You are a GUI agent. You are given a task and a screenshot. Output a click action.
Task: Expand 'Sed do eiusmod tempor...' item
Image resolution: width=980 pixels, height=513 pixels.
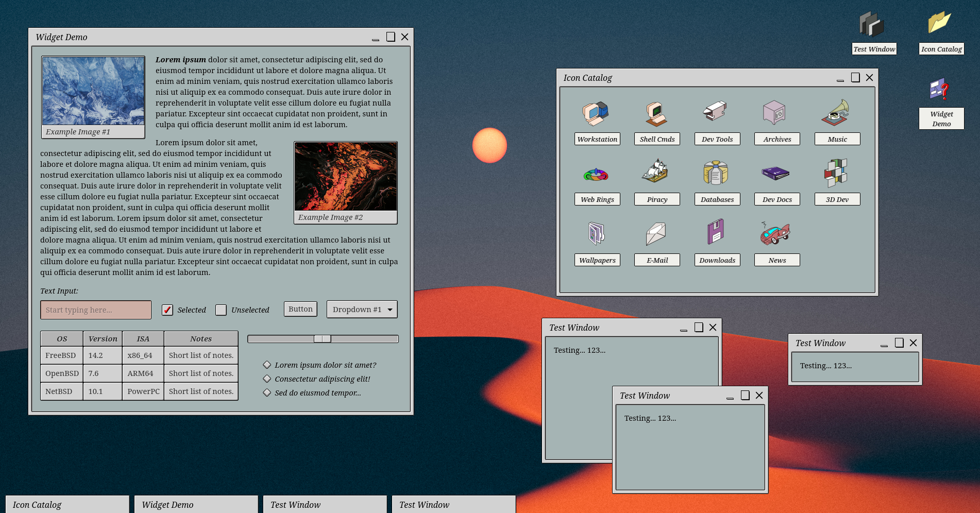[267, 392]
